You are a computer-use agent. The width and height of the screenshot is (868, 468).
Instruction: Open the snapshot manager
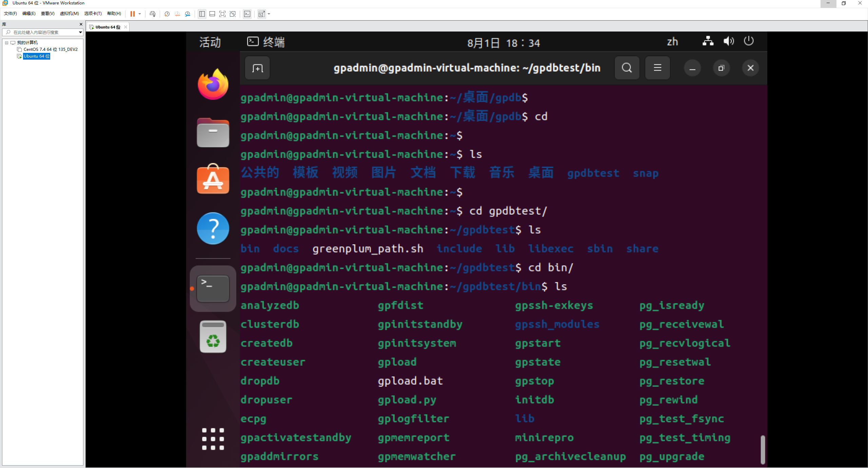click(188, 14)
